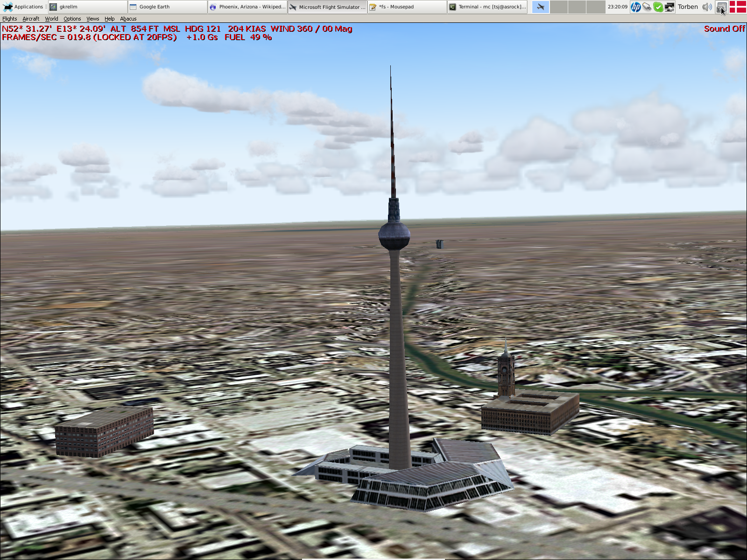Click the +1.0 Gs readout

202,37
